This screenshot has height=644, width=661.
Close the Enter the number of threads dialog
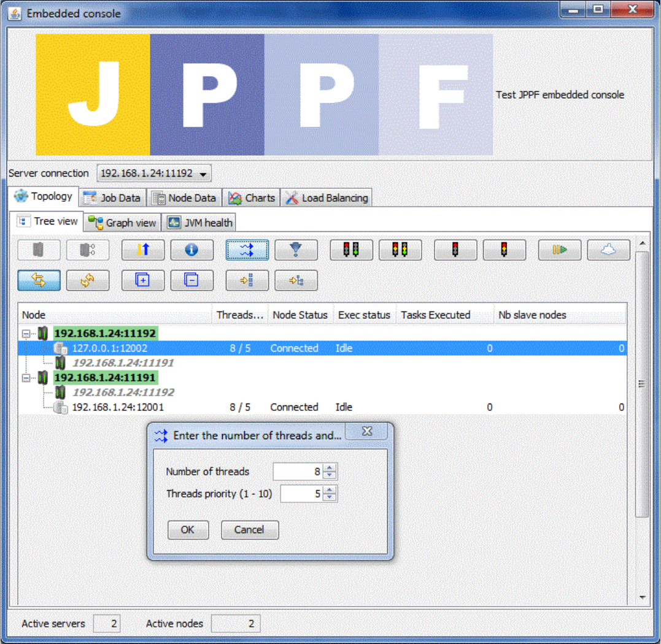click(367, 431)
